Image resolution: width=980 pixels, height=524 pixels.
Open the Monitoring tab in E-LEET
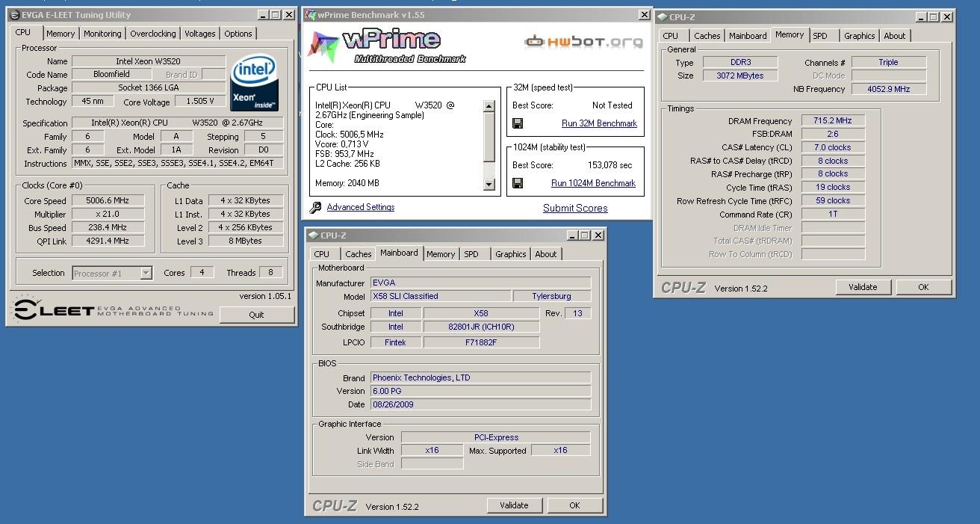[102, 34]
